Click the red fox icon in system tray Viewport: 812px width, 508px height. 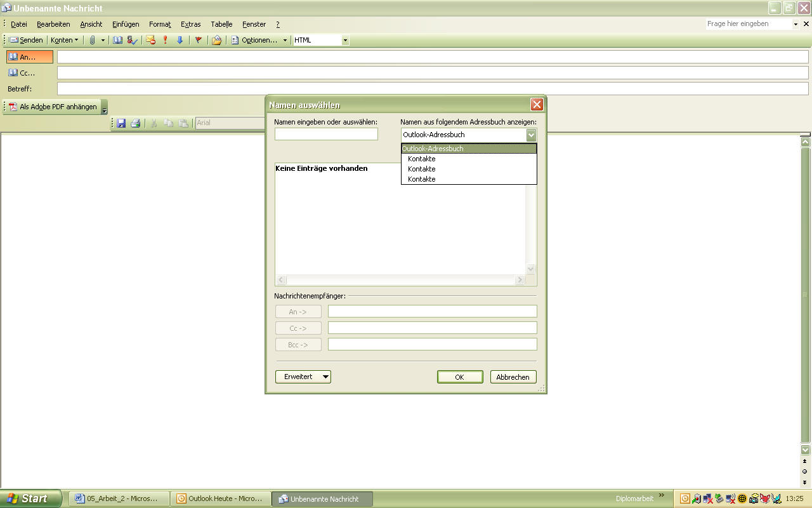point(764,498)
